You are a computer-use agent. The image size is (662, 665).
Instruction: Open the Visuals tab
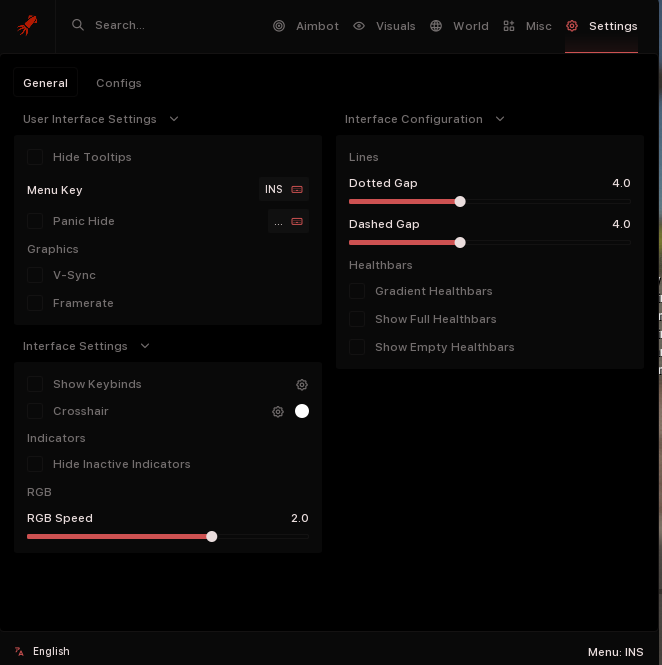[384, 26]
